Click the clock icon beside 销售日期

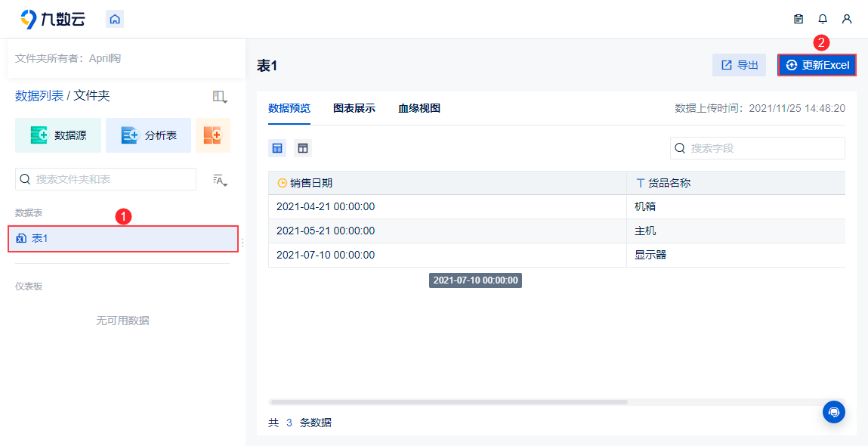coord(283,183)
